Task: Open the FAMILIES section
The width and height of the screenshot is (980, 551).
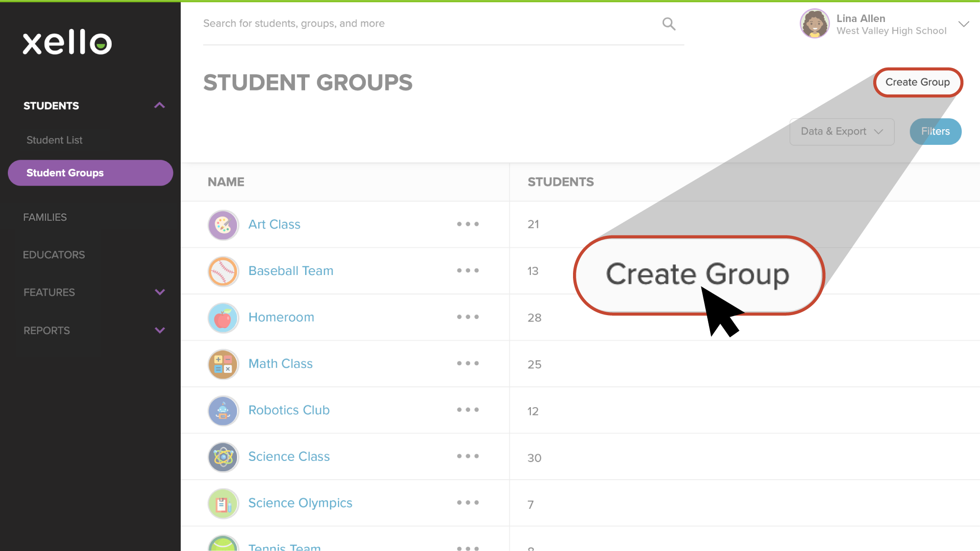Action: (45, 217)
